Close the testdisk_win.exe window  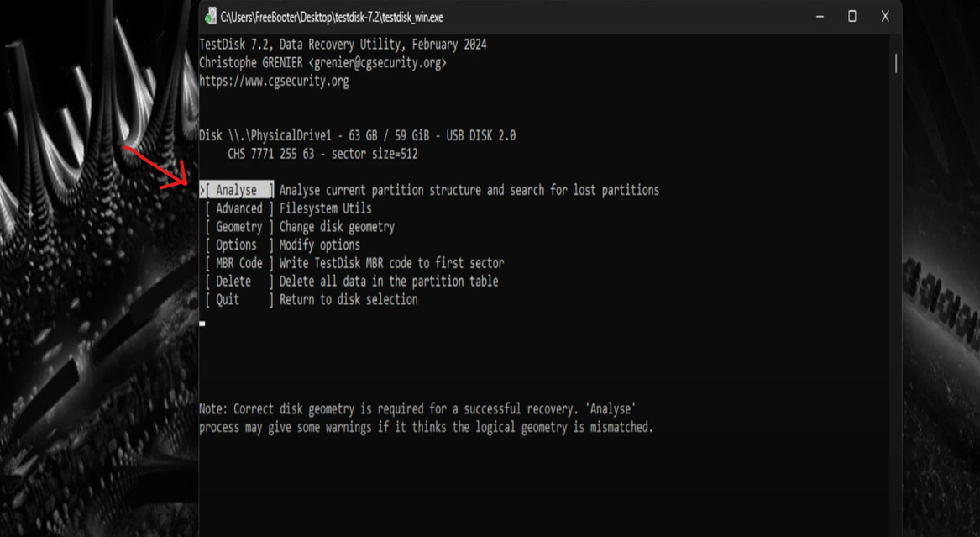coord(885,17)
